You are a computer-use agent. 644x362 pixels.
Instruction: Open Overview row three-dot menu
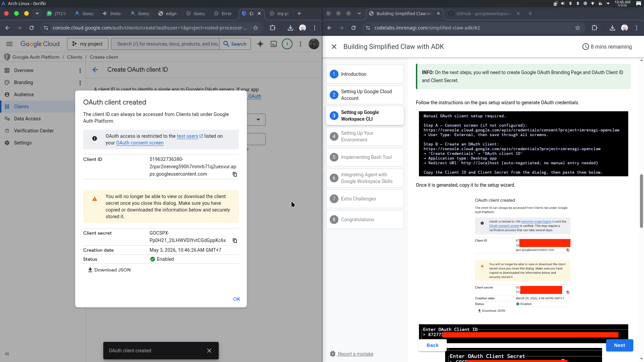pyautogui.click(x=80, y=71)
